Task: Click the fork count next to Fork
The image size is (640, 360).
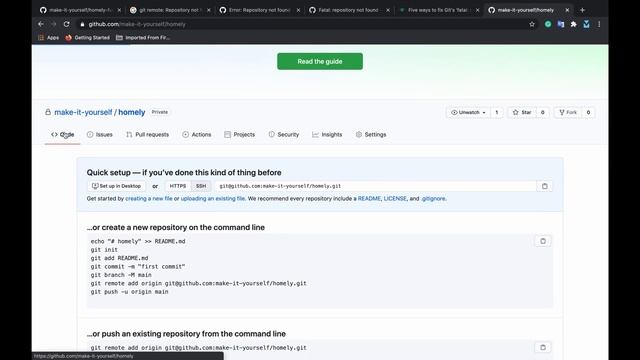Action: coord(588,112)
